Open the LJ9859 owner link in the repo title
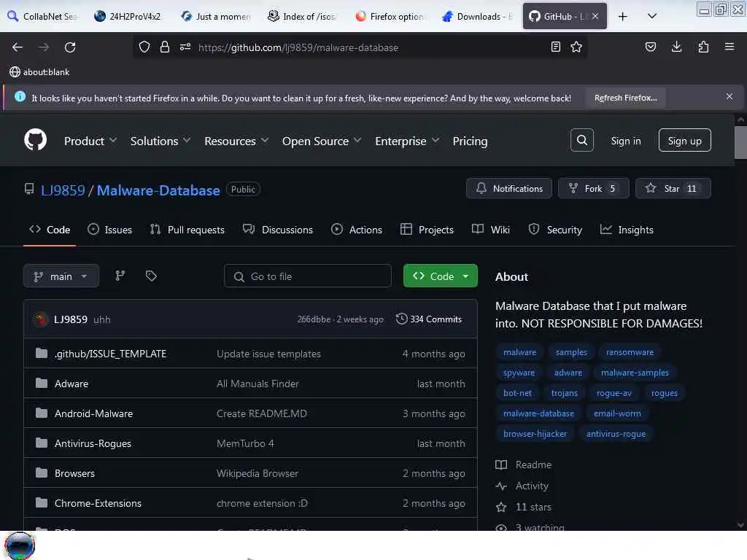Image resolution: width=747 pixels, height=560 pixels. pos(63,190)
